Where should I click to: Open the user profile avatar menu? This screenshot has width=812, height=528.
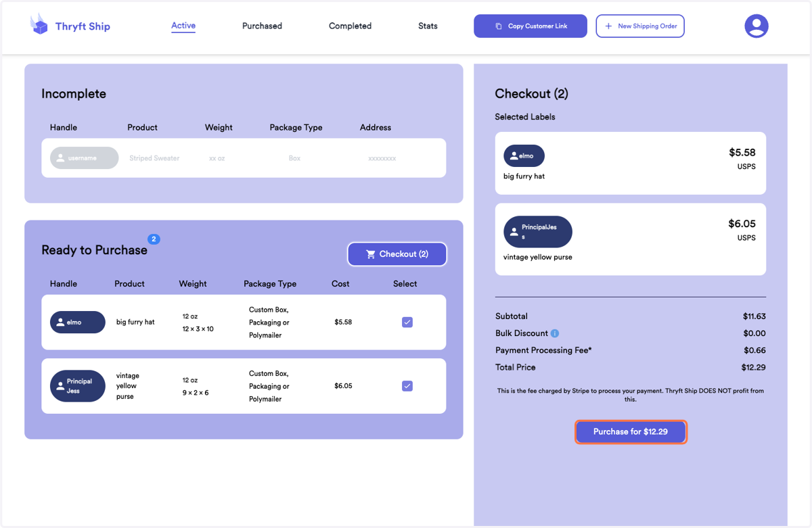point(757,26)
